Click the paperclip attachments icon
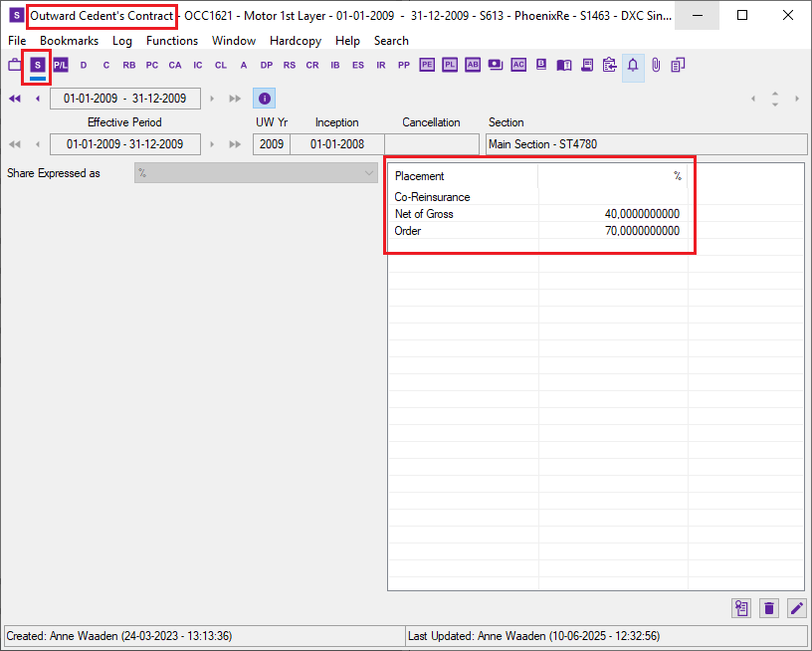The width and height of the screenshot is (812, 651). tap(656, 66)
